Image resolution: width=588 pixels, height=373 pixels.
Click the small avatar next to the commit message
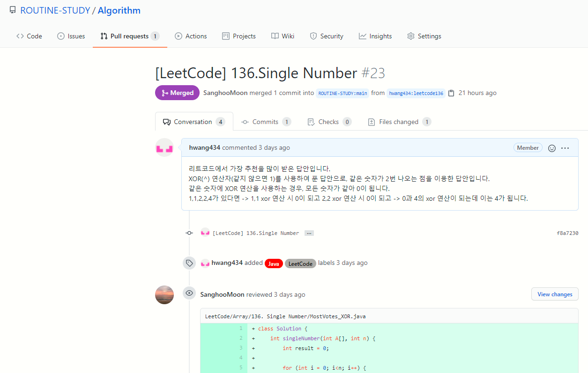(205, 233)
